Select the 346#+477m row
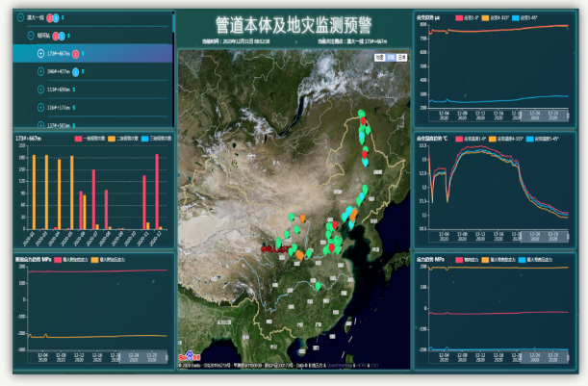Screen dimensions: 588x386 coord(93,71)
